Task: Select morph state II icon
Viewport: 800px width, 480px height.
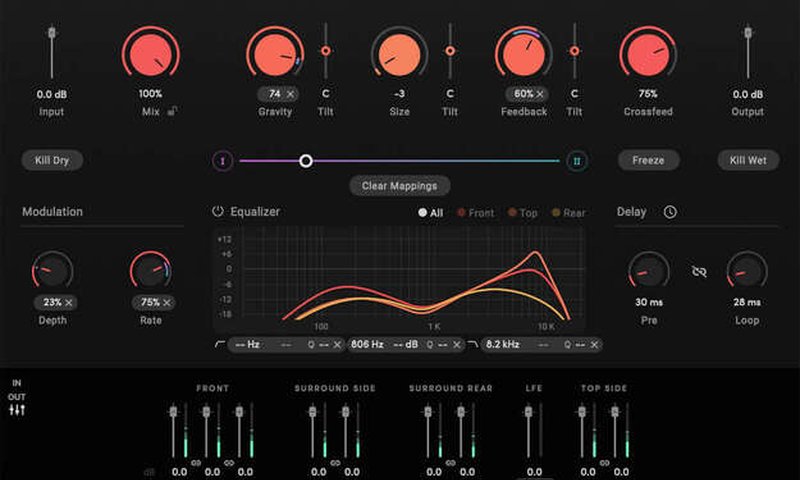Action: click(576, 161)
